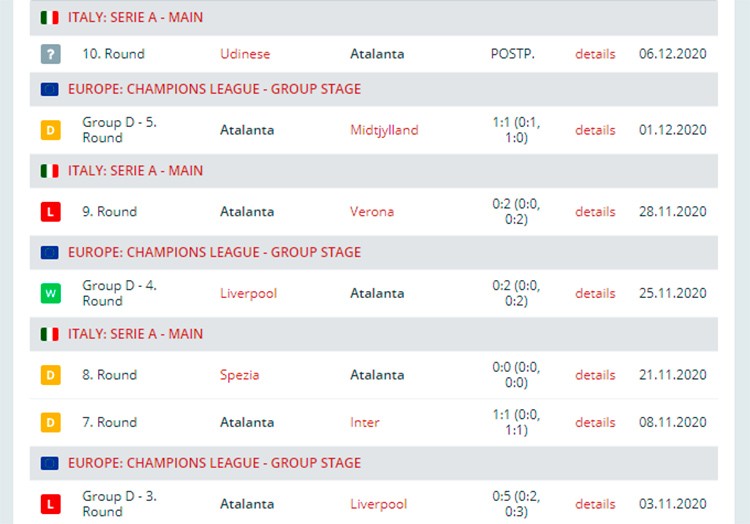The height and width of the screenshot is (524, 750).
Task: Click the yellow D badge for Midtjylland match
Action: coord(51,130)
